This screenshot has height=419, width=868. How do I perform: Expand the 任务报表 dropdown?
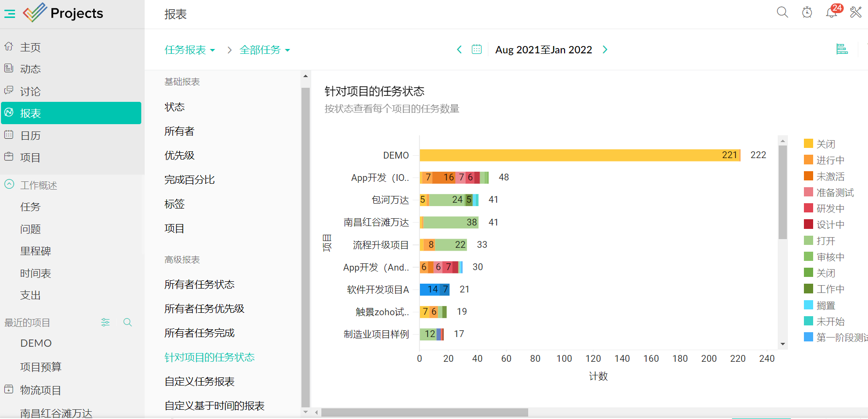[x=189, y=50]
